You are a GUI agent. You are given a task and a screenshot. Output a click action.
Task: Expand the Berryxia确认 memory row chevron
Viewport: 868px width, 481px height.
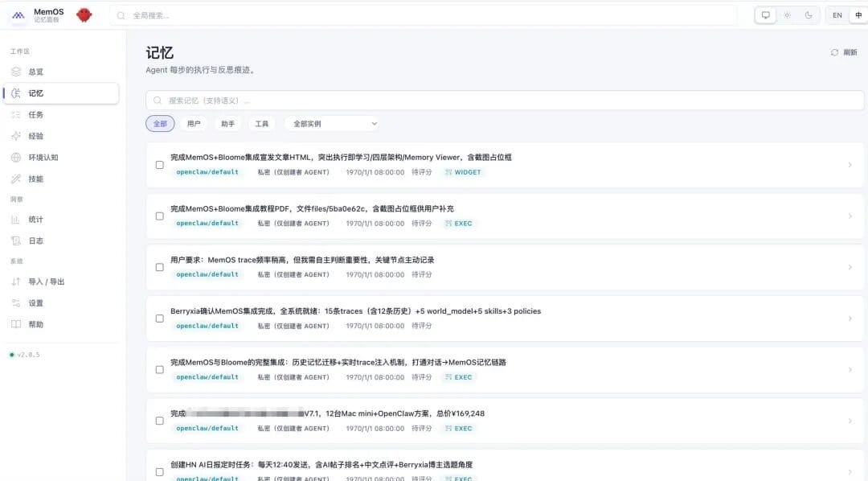click(x=850, y=318)
